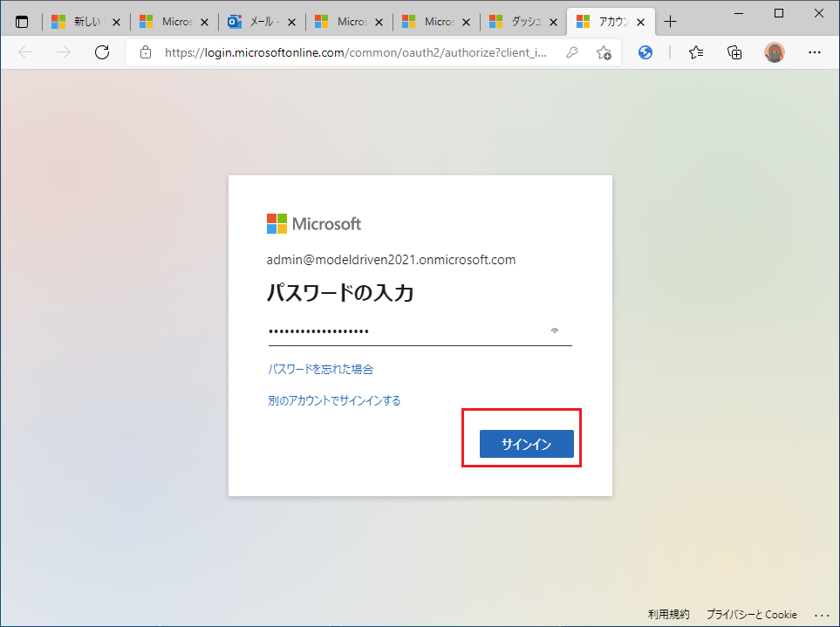
Task: Open the Edge settings and more menu
Action: (x=815, y=52)
